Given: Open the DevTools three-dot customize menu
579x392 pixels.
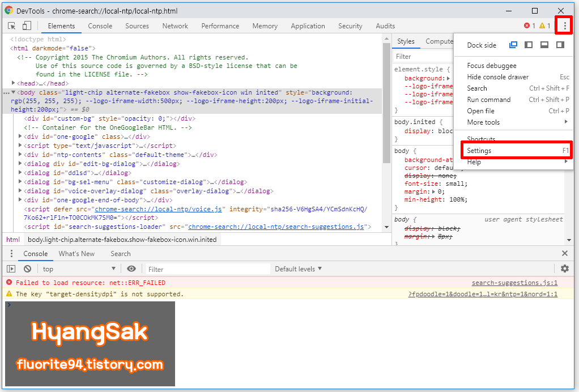Looking at the screenshot, I should pyautogui.click(x=565, y=25).
